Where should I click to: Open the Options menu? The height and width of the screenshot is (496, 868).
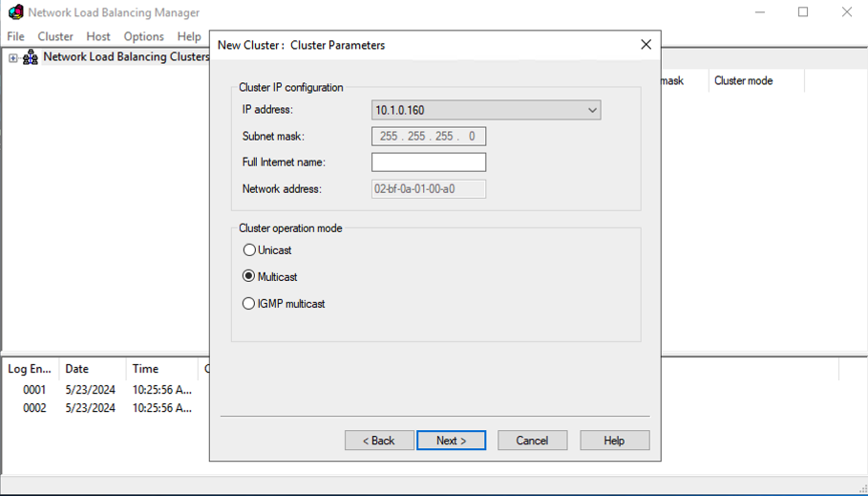(143, 36)
